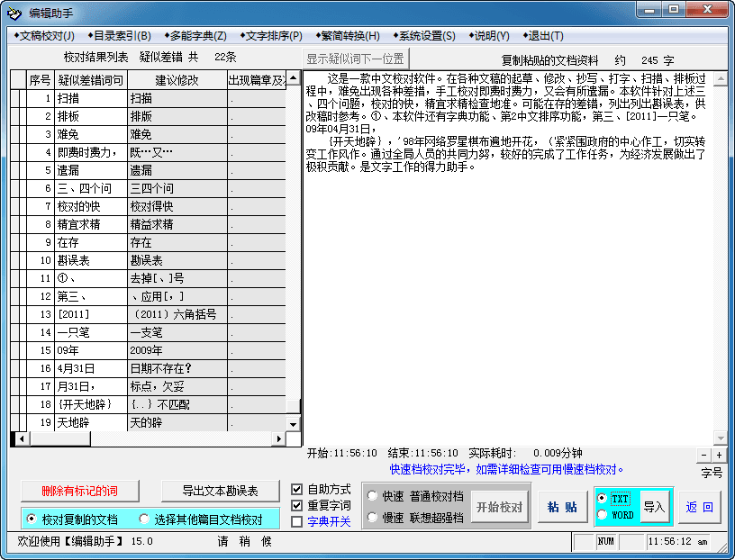
Task: Open the 系统设置(S) menu
Action: (x=423, y=36)
